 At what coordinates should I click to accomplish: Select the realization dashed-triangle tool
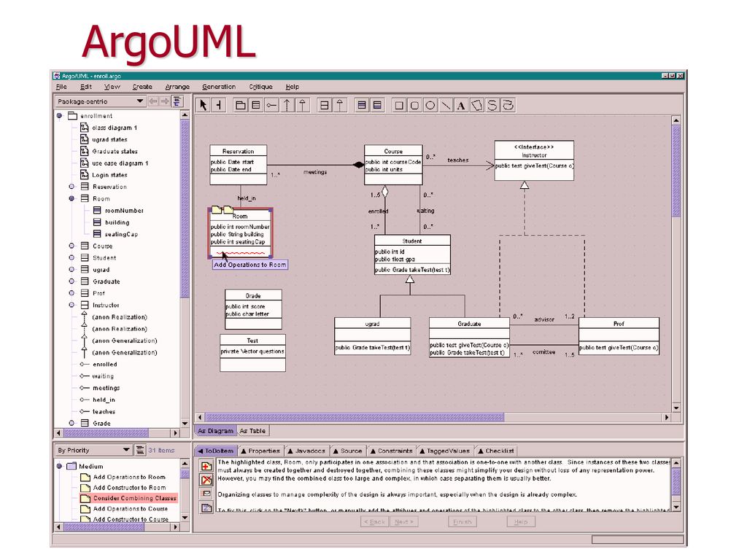coord(340,105)
